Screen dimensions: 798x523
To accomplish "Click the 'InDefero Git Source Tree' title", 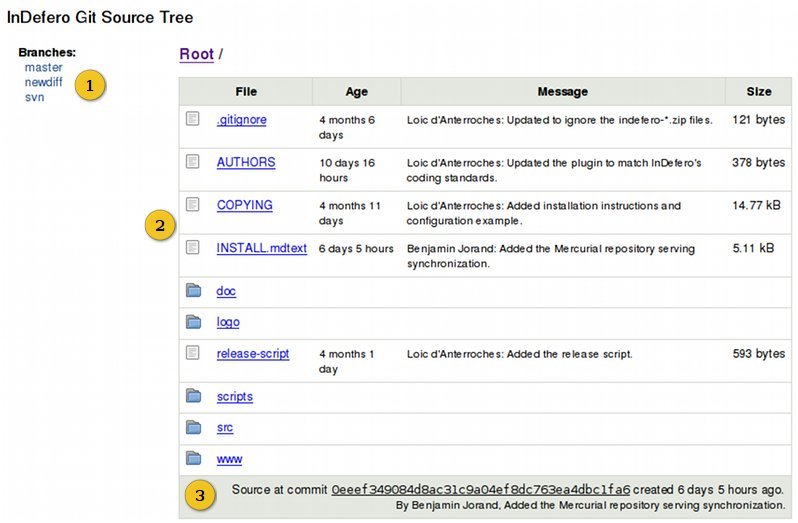I will (100, 17).
